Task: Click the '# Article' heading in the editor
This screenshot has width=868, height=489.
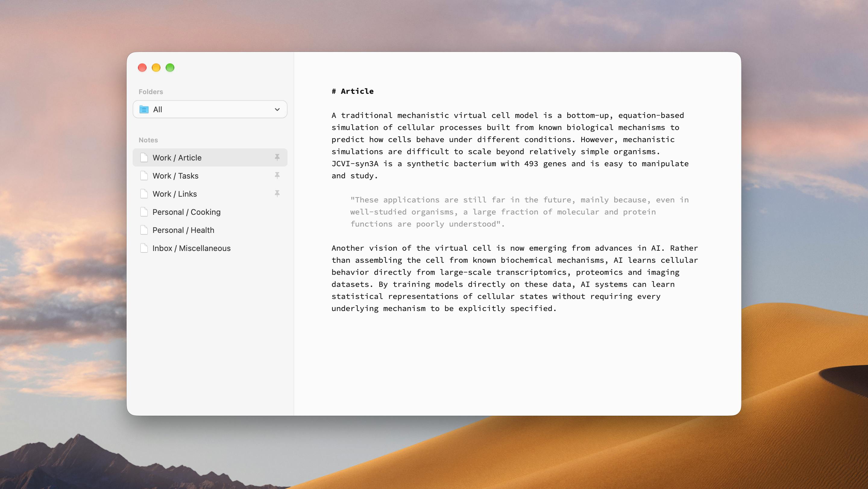Action: tap(352, 91)
